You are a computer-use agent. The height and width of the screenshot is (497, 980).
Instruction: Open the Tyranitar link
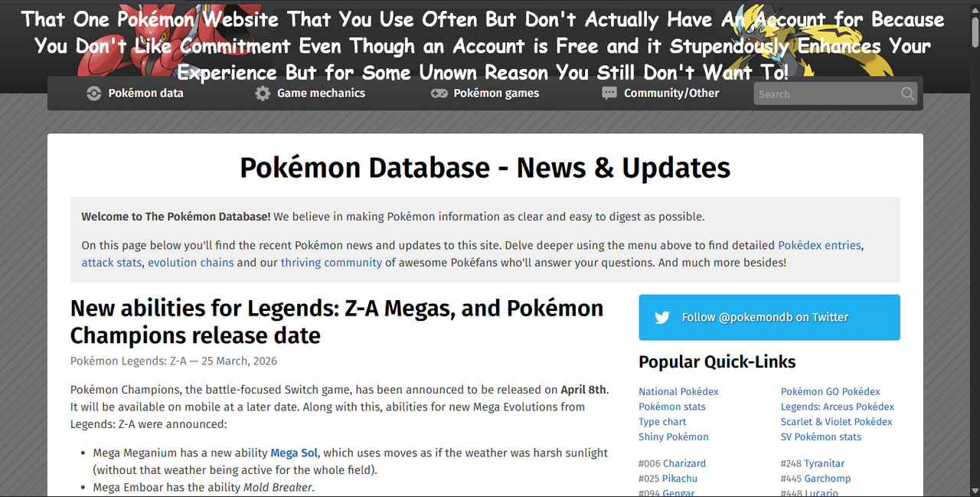[825, 463]
